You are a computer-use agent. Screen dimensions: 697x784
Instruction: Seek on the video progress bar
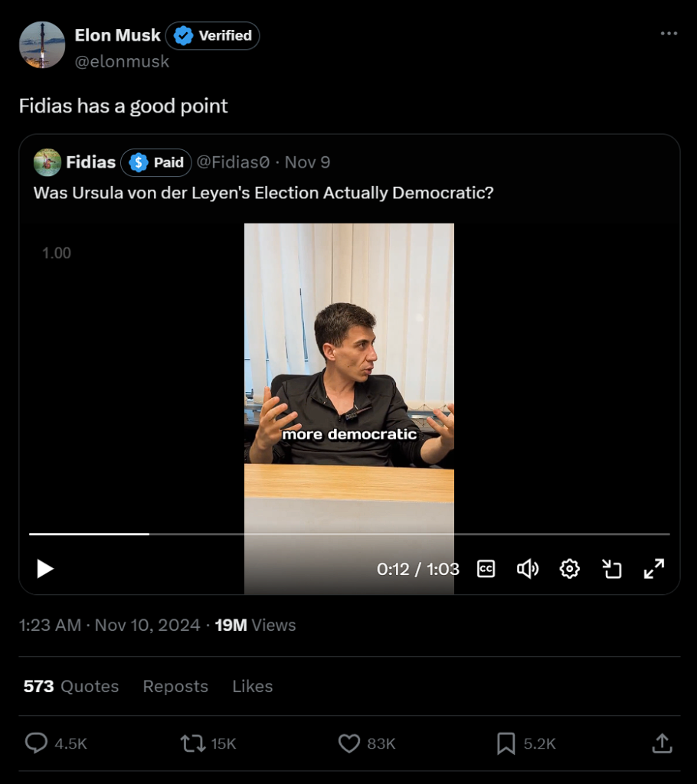(x=349, y=534)
